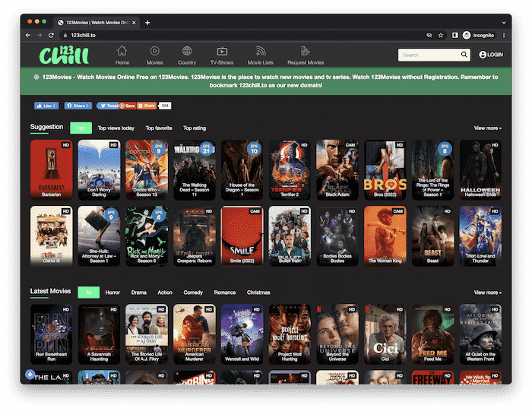Open The Woman King poster
Viewport: 532px width, 411px height.
pyautogui.click(x=385, y=236)
